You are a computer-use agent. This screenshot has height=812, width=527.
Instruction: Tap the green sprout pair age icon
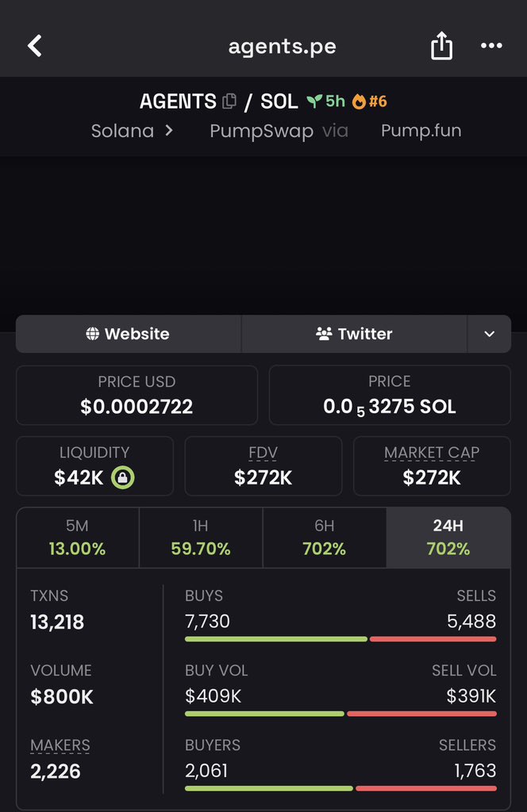[314, 101]
